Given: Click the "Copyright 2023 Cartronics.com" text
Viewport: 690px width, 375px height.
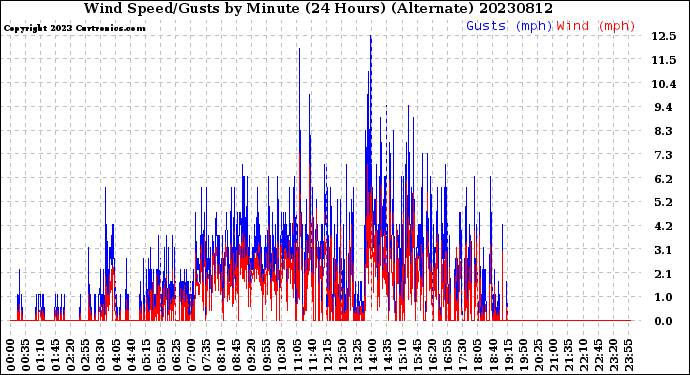Looking at the screenshot, I should pyautogui.click(x=74, y=28).
